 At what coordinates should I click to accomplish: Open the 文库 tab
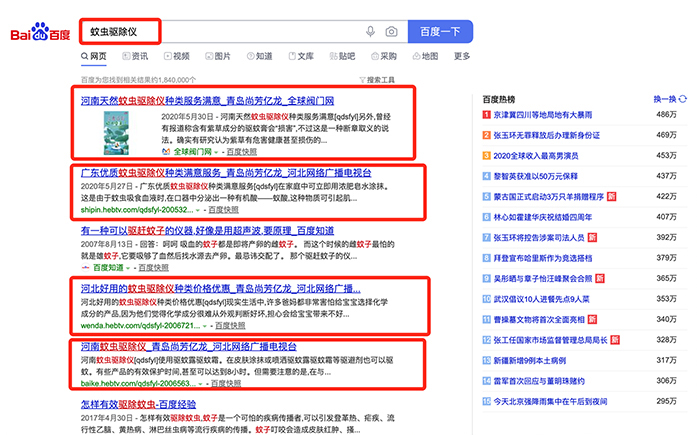pos(301,56)
